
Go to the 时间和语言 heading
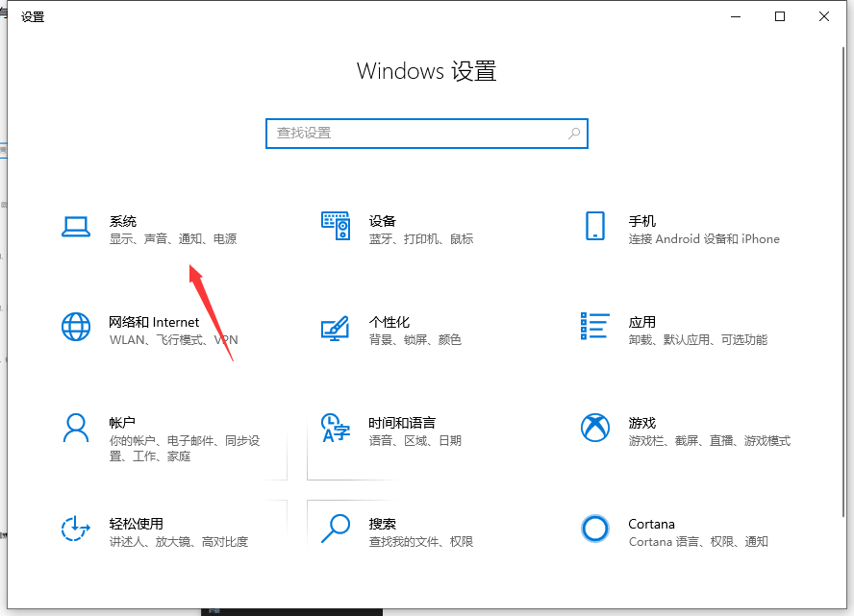(402, 423)
